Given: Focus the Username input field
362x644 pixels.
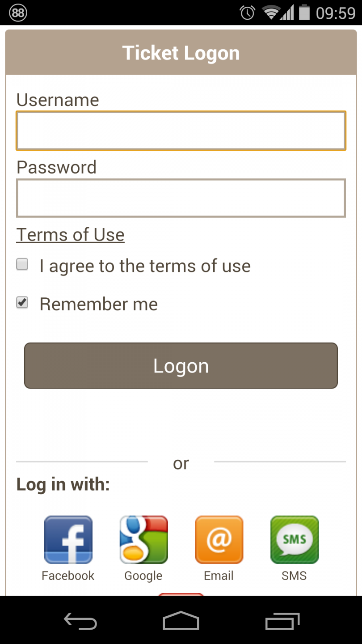Looking at the screenshot, I should 181,131.
